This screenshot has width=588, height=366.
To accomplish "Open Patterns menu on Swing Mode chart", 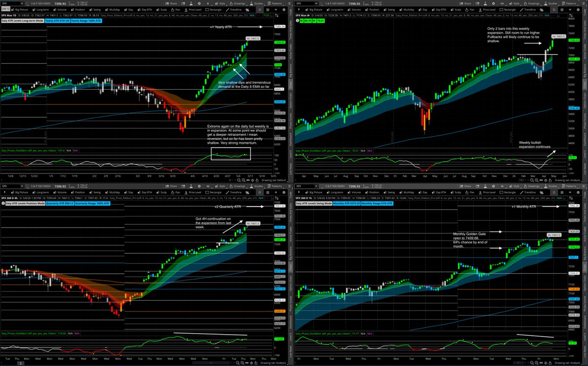I will 569,186.
